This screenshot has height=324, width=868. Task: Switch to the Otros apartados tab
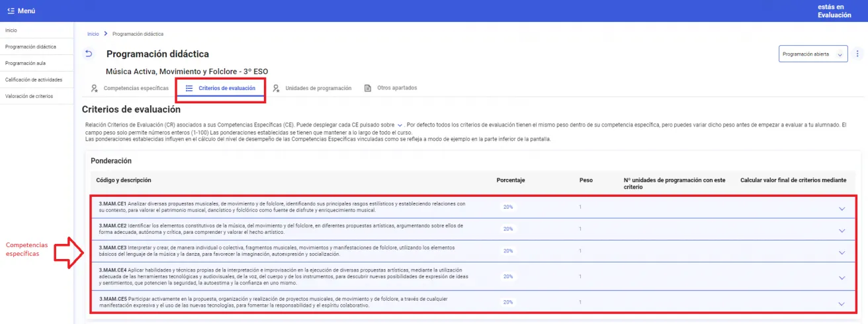397,88
